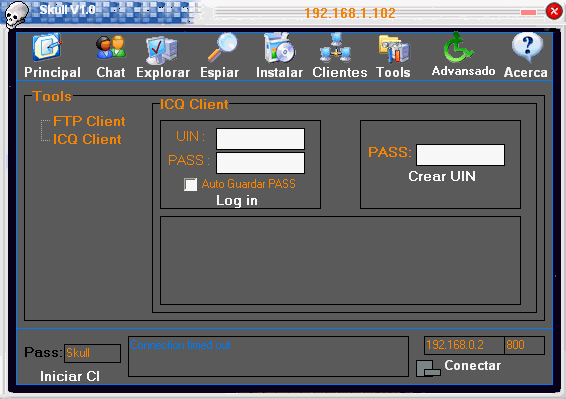Image resolution: width=566 pixels, height=399 pixels.
Task: Select ICQ Client in the Tools tree
Action: pyautogui.click(x=87, y=139)
